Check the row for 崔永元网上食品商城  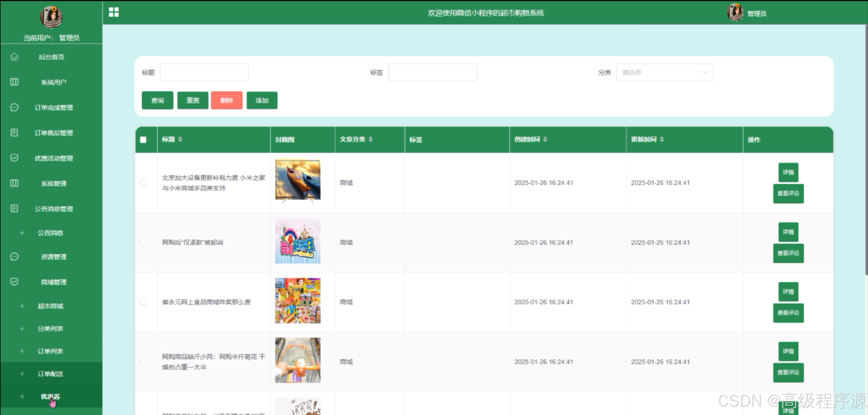pyautogui.click(x=143, y=302)
